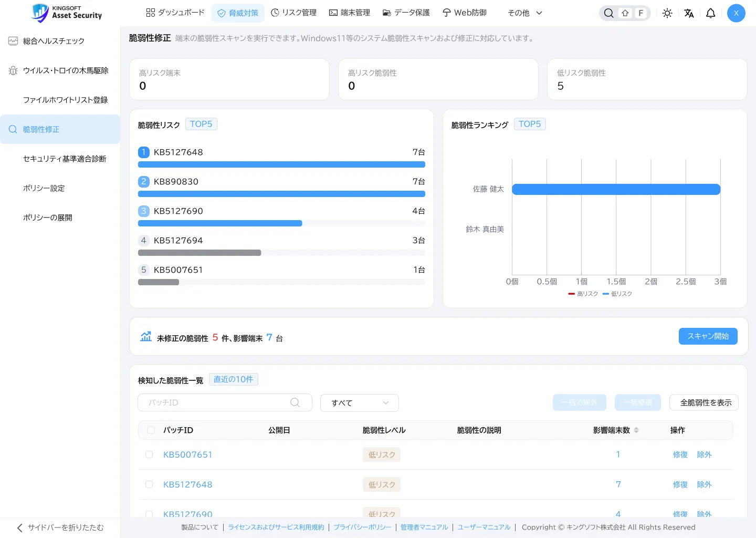Viewport: 756px width, 538px height.
Task: Open the 管理者マニュアル footer link
Action: 424,527
